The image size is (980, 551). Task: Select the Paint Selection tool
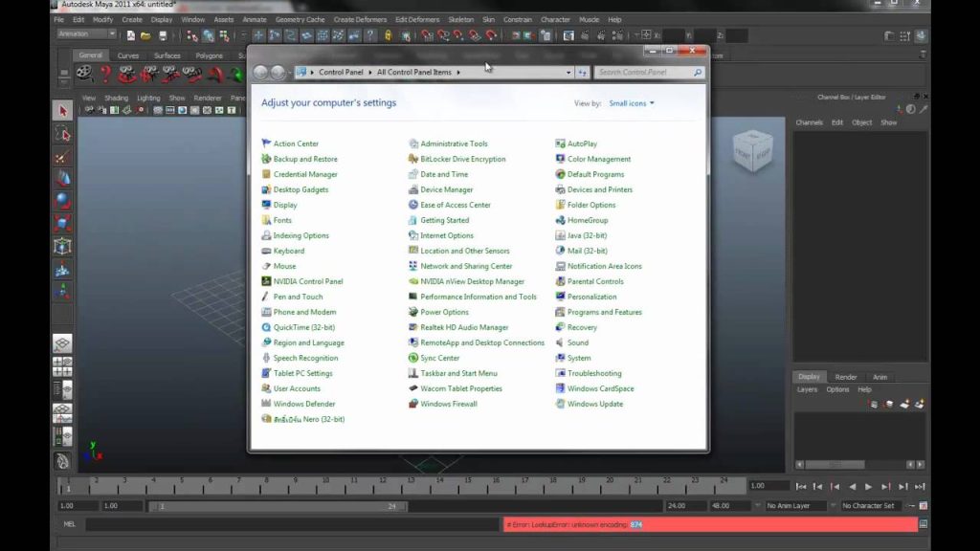point(62,158)
